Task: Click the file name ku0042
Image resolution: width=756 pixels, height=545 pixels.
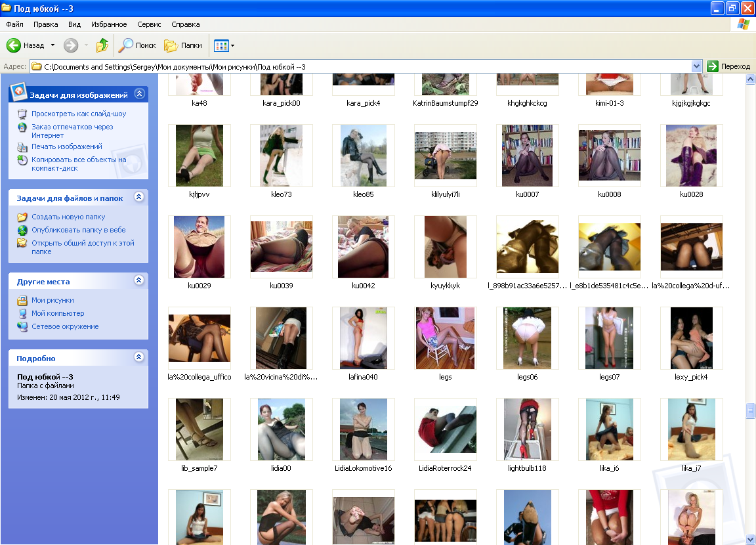Action: point(364,286)
